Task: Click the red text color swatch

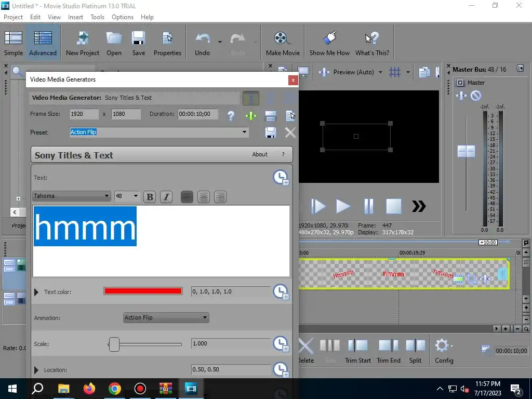Action: pyautogui.click(x=143, y=291)
